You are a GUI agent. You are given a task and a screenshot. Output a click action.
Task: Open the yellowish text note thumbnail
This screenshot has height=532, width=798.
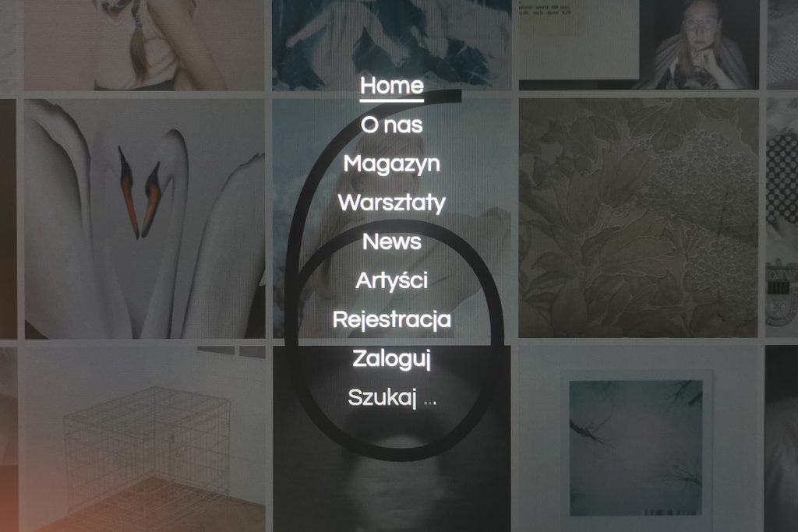pyautogui.click(x=579, y=40)
